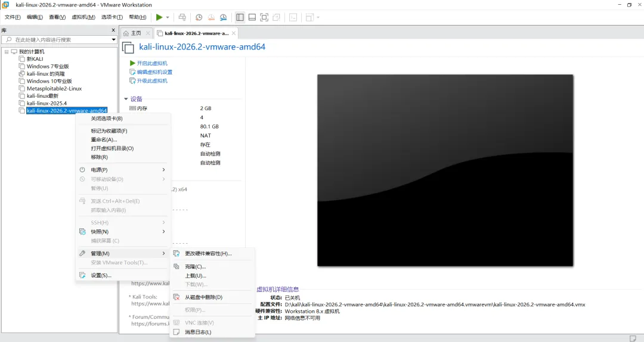The width and height of the screenshot is (644, 342).
Task: Click the 快照 snapshot icon in context menu
Action: tap(82, 232)
